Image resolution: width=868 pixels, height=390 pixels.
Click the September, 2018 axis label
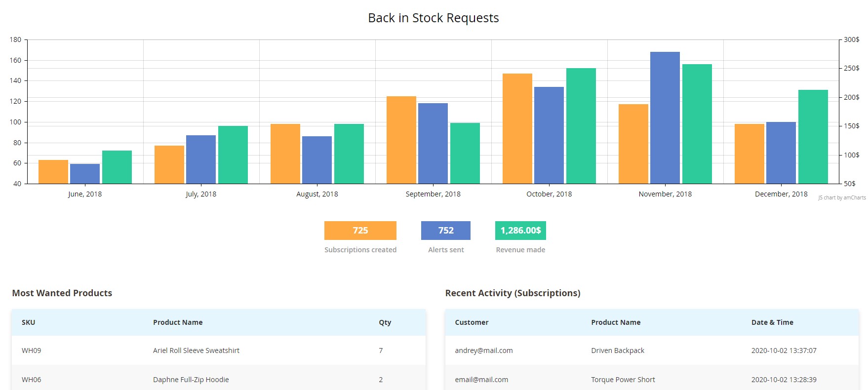[433, 194]
